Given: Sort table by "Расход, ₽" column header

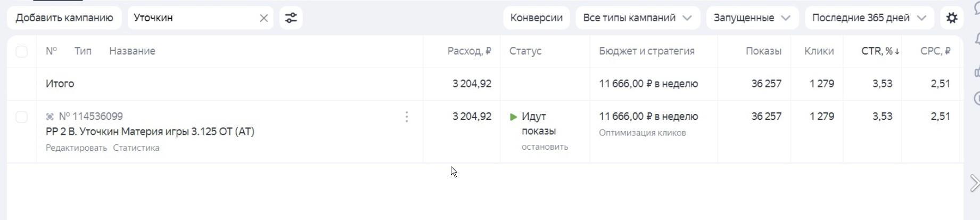Looking at the screenshot, I should pyautogui.click(x=469, y=51).
